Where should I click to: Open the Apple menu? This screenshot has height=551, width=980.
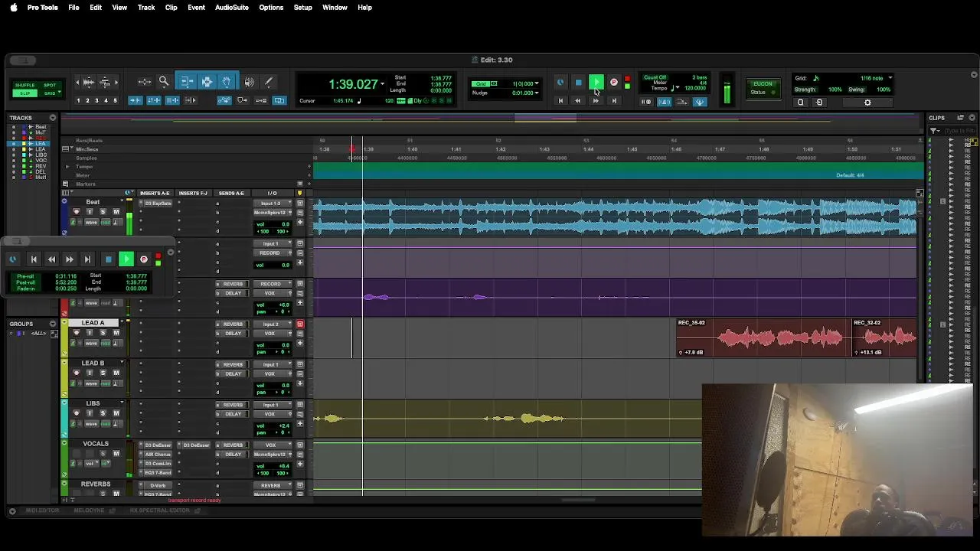[13, 8]
